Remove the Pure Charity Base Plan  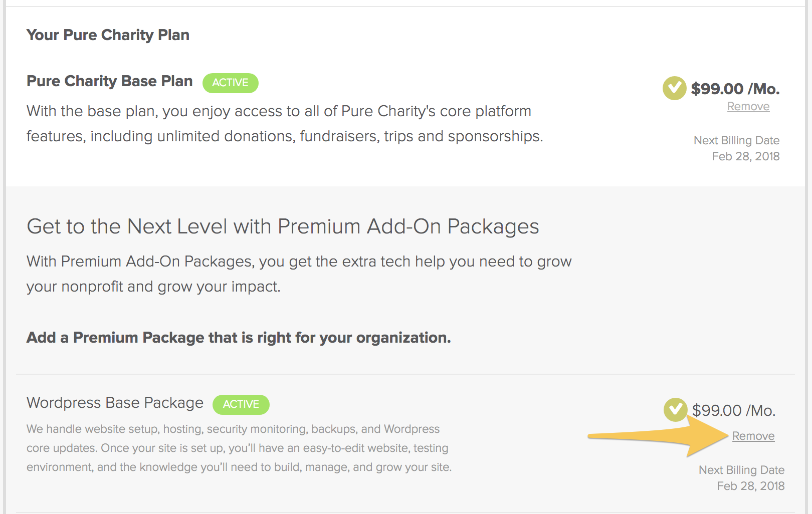(748, 106)
